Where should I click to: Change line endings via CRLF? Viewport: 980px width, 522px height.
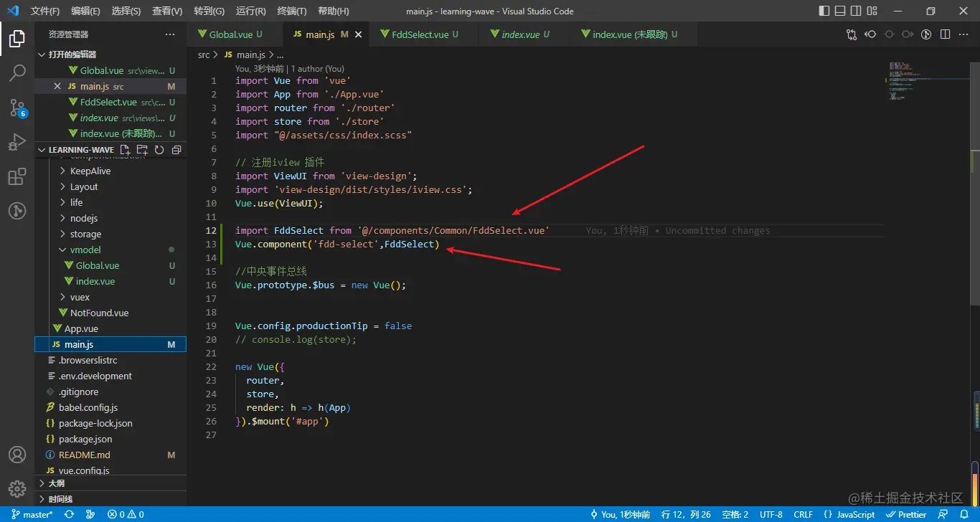click(803, 514)
